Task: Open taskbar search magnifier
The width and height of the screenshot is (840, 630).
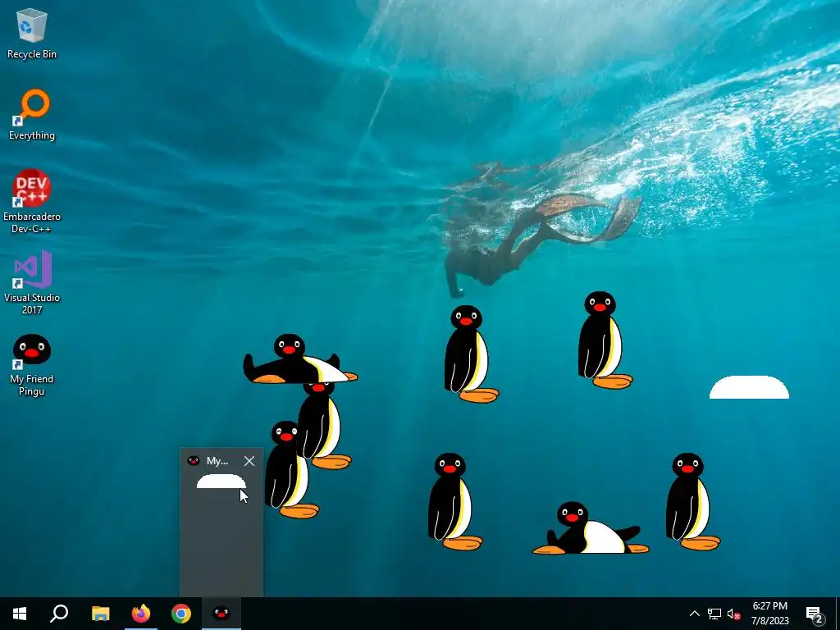Action: tap(59, 614)
